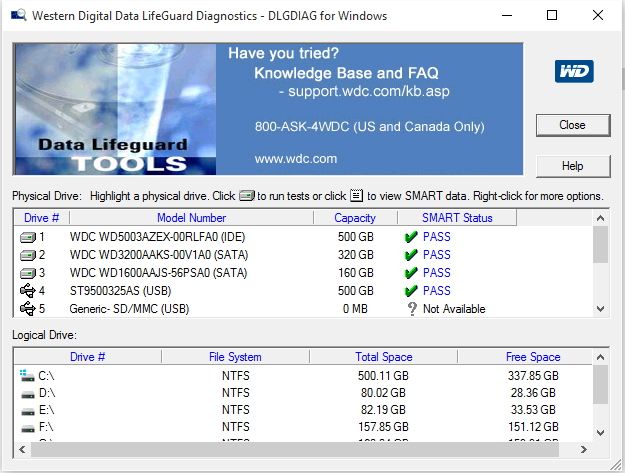This screenshot has width=625, height=473.
Task: Click the SMART data icon in instructions line
Action: (x=356, y=195)
